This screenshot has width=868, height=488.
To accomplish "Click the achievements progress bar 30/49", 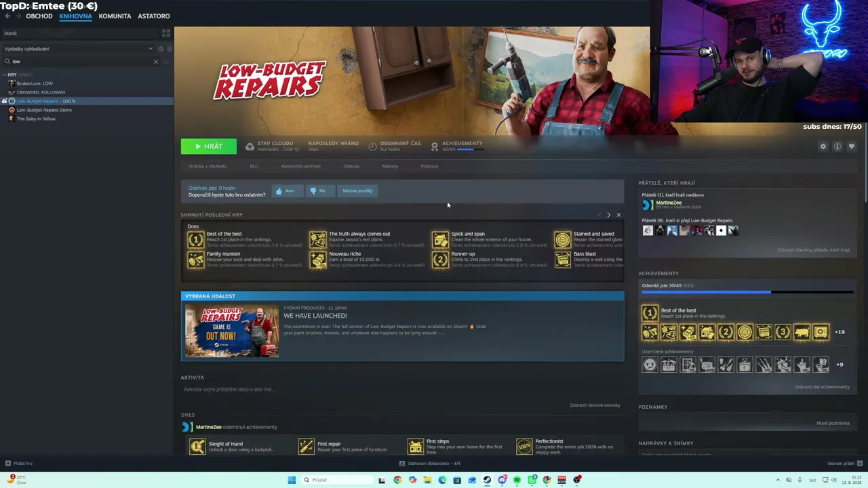I will [747, 292].
